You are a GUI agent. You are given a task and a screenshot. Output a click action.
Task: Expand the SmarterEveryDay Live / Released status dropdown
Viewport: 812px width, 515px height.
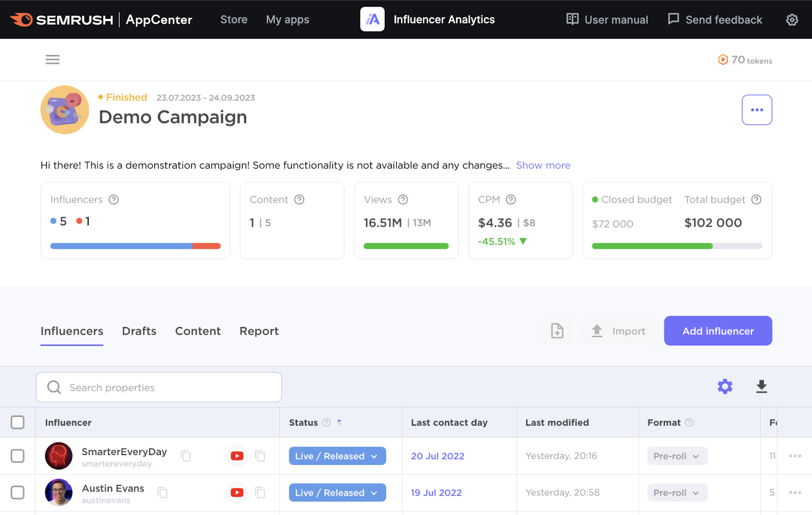pos(337,456)
